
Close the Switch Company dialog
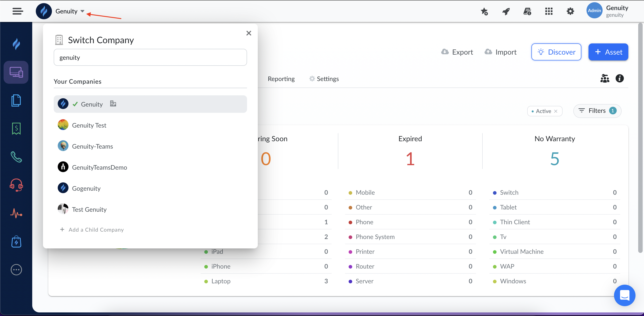(x=249, y=33)
